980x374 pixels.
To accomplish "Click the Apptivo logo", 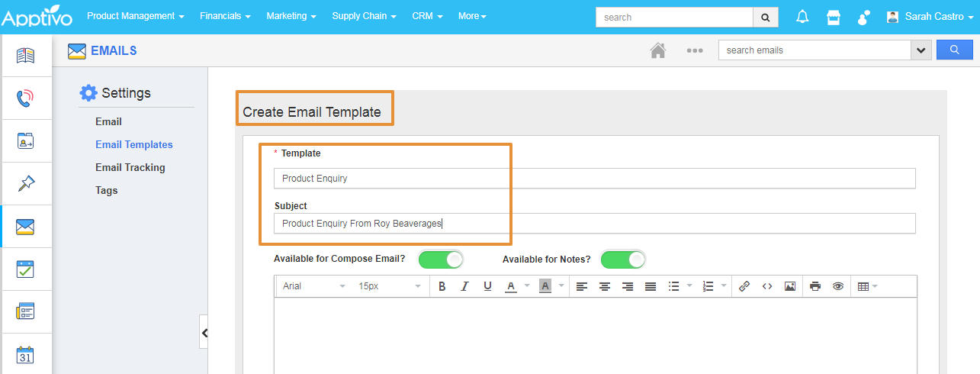I will coord(37,16).
